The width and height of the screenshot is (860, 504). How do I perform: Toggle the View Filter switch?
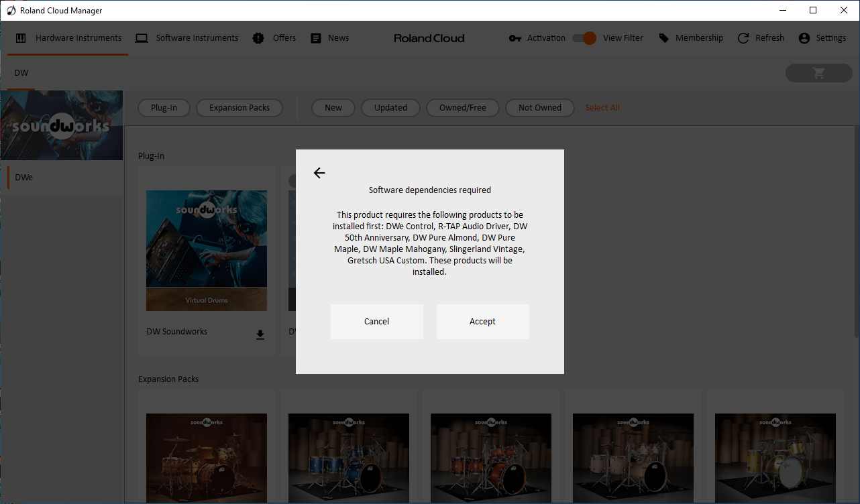click(x=584, y=38)
